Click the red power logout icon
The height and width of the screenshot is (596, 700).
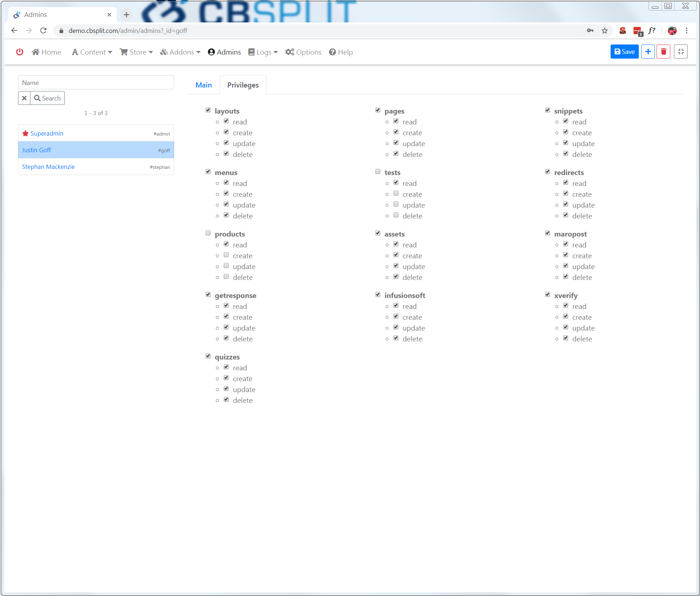[20, 52]
